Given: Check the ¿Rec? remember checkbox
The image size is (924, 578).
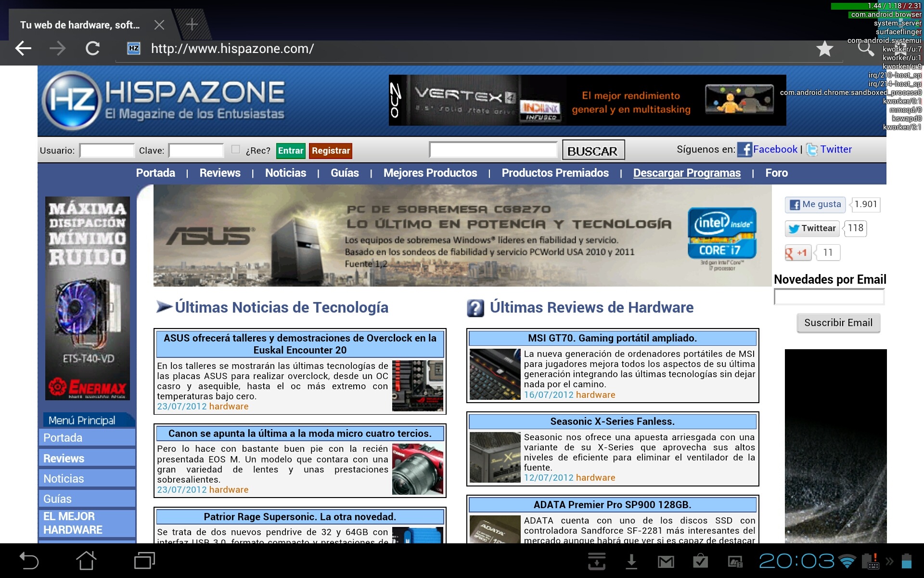Looking at the screenshot, I should coord(235,149).
